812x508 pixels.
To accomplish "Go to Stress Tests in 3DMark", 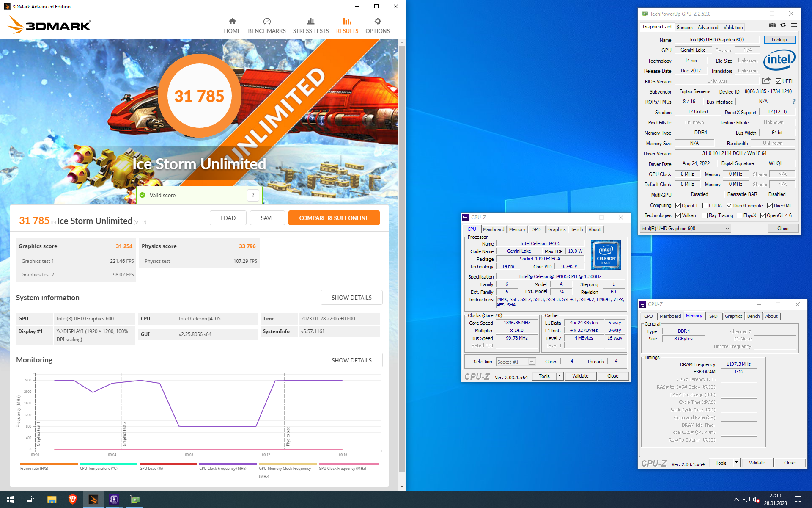I will pos(311,26).
